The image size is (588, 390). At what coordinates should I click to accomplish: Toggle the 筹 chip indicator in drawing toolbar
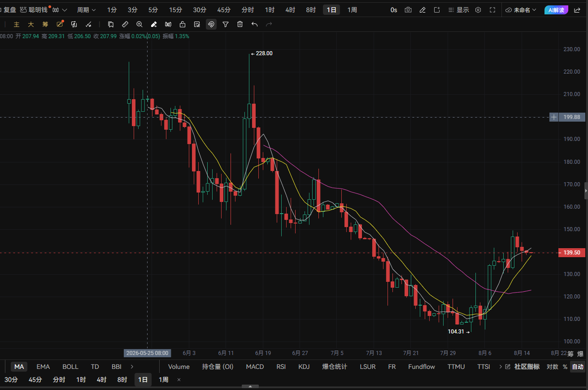point(45,24)
